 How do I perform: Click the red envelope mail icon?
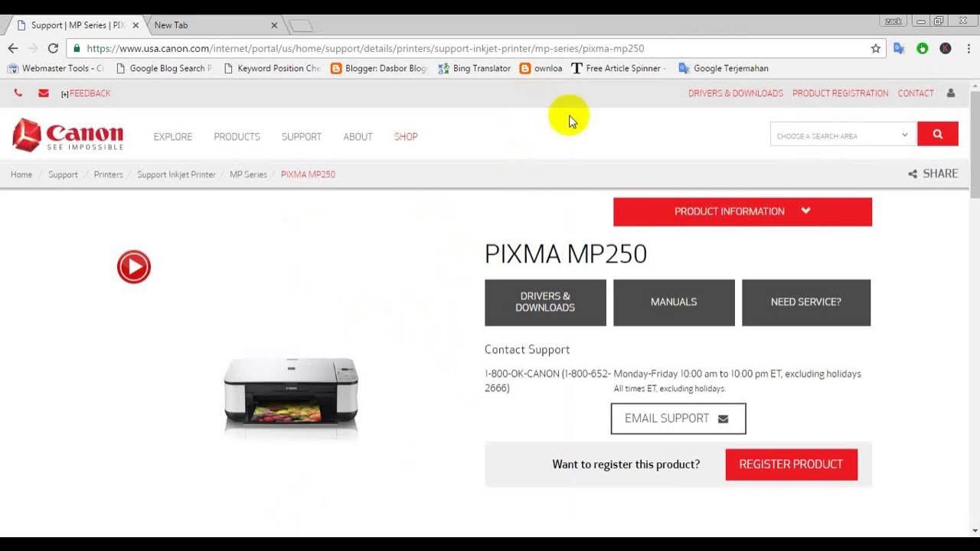coord(44,93)
